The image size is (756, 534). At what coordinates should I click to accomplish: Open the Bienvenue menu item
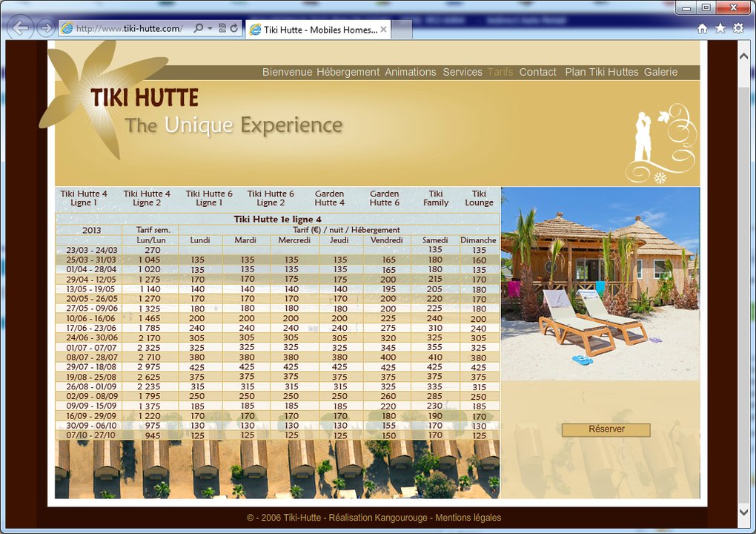(287, 72)
